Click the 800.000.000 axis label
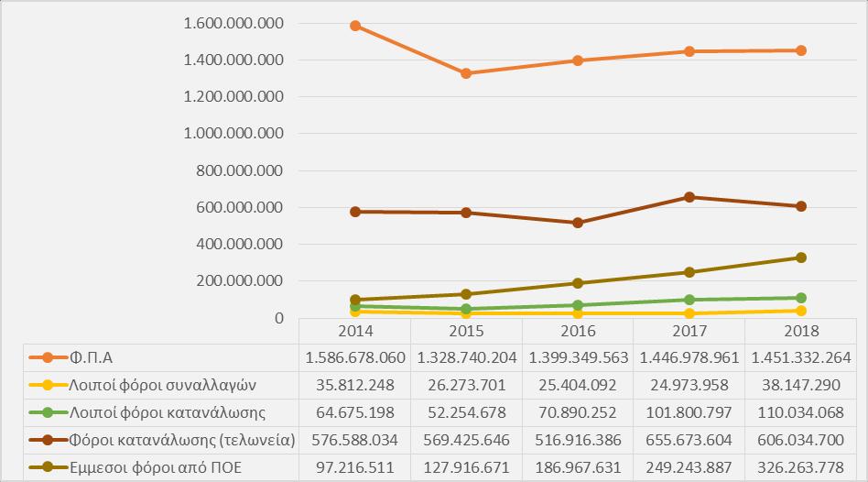This screenshot has height=482, width=868. [x=240, y=170]
